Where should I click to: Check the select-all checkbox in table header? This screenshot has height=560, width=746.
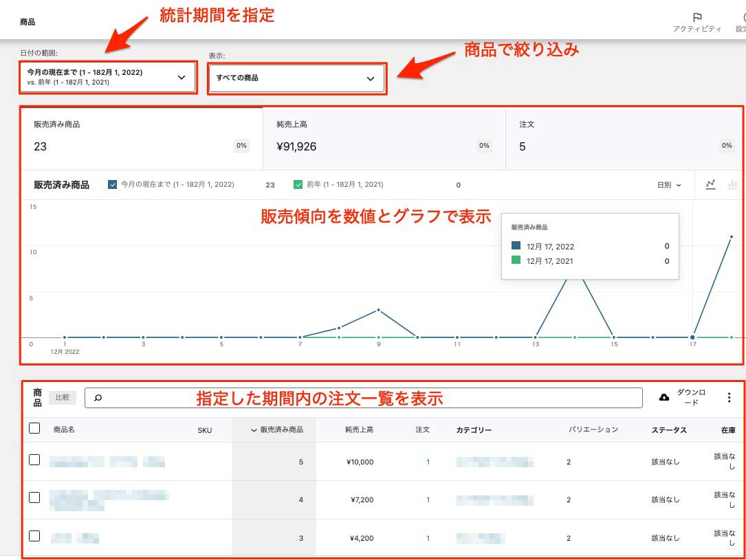(x=34, y=429)
